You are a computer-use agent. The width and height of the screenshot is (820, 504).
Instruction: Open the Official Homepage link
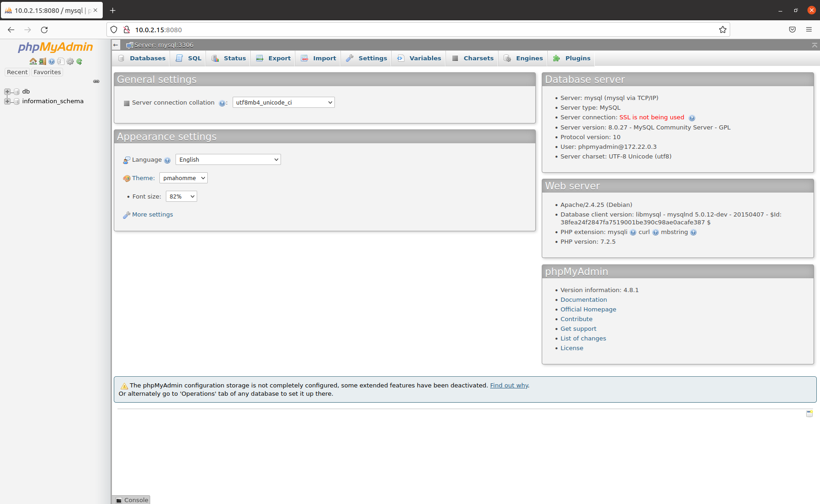click(588, 310)
